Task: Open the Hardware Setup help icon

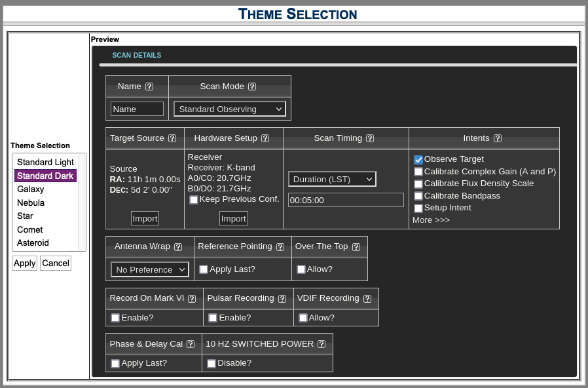Action: point(265,138)
